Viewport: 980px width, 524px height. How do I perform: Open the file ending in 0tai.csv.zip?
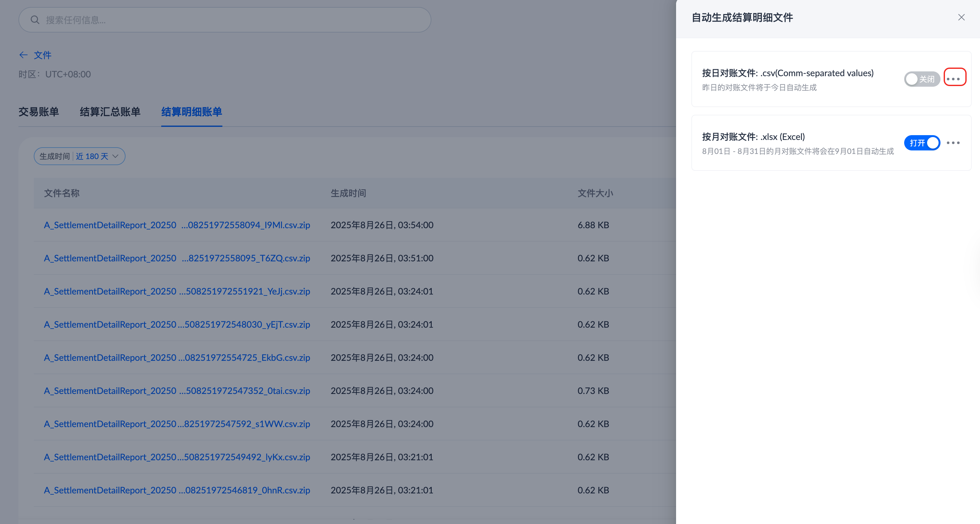click(x=177, y=390)
